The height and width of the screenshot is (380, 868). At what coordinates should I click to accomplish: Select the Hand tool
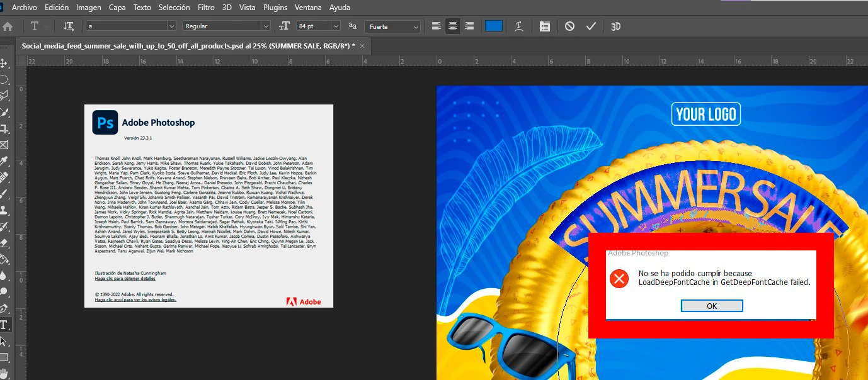click(4, 373)
